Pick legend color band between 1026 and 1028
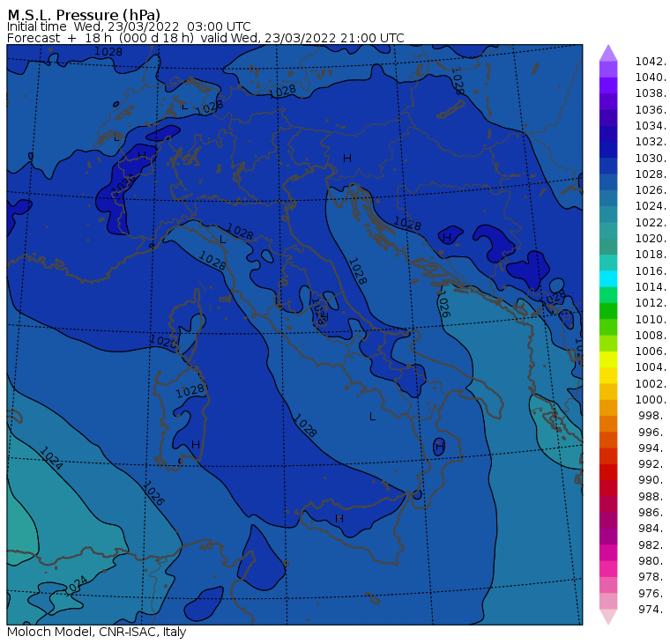 click(608, 182)
